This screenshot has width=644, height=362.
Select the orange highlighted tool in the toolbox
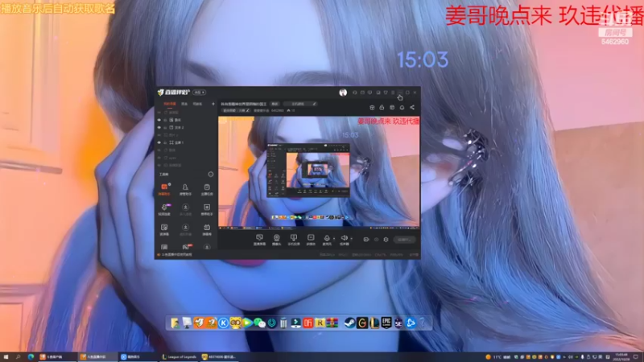(x=164, y=189)
